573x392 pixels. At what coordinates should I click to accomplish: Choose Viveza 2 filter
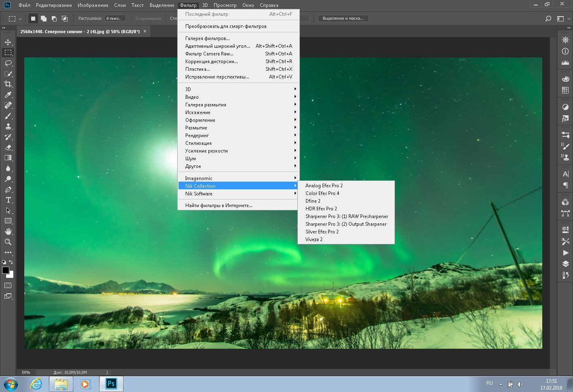click(346, 239)
